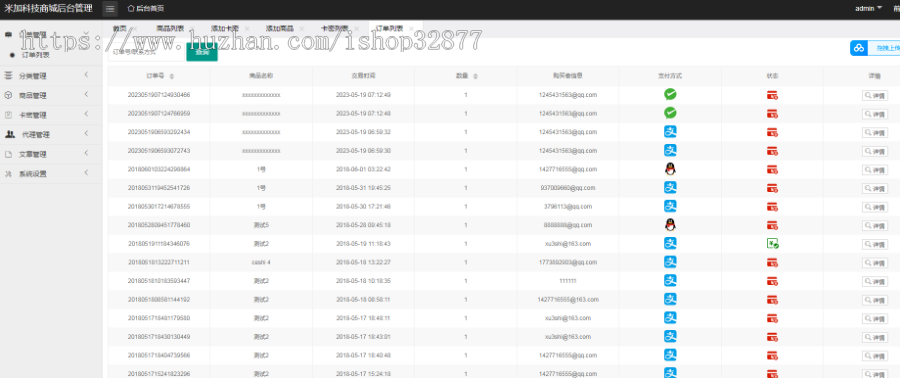Switch to the 添加卡密 tab
900x378 pixels.
tap(224, 28)
